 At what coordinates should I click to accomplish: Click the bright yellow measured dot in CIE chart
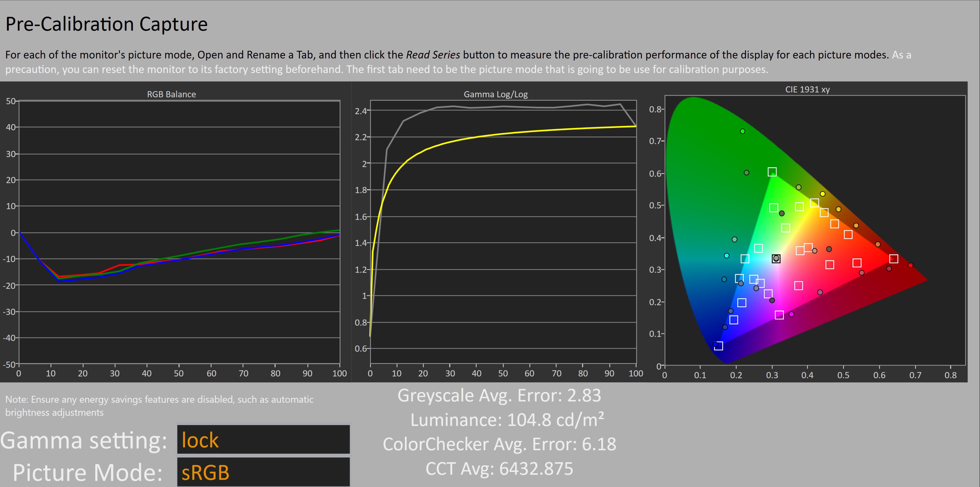[x=823, y=194]
